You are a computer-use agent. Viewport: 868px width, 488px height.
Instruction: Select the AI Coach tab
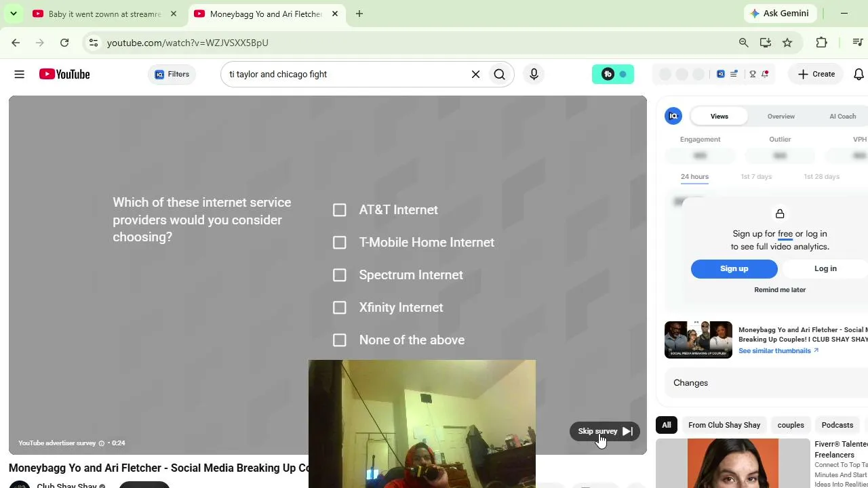point(843,117)
